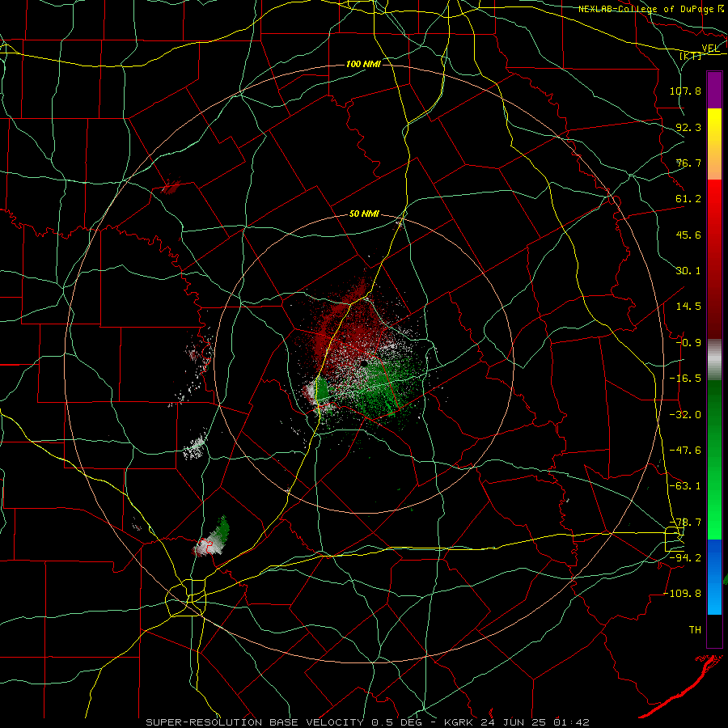Click the [KT] units label
This screenshot has width=728, height=728.
point(691,56)
